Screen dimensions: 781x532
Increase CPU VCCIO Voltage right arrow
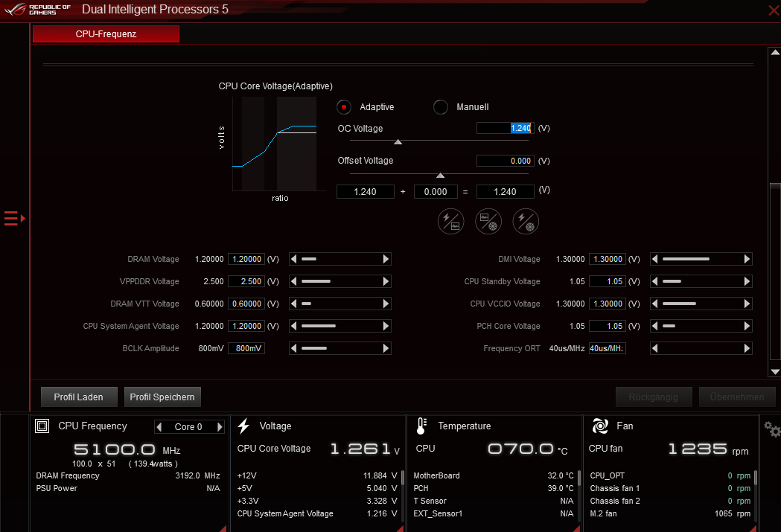click(x=747, y=304)
